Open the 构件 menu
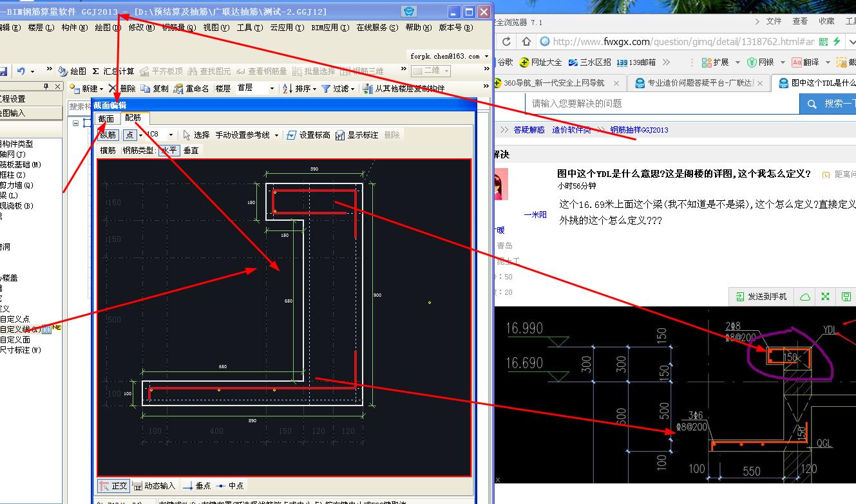The height and width of the screenshot is (504, 856). [x=75, y=28]
